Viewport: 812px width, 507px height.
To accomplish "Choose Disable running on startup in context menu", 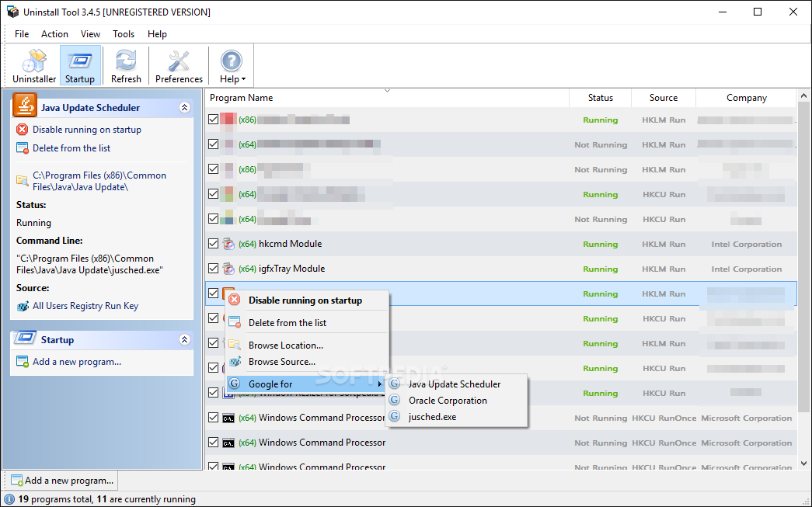I will pyautogui.click(x=307, y=300).
